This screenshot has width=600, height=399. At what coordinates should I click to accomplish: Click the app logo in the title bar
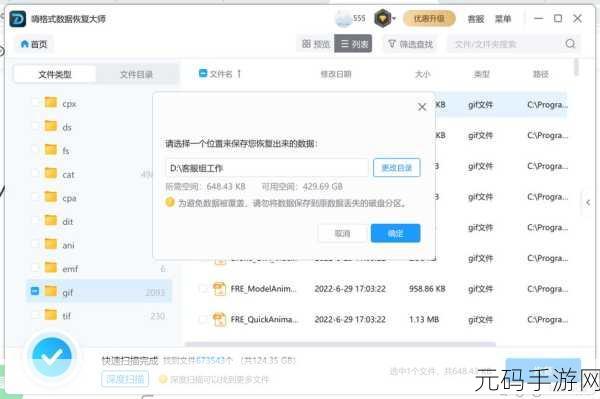pyautogui.click(x=18, y=19)
